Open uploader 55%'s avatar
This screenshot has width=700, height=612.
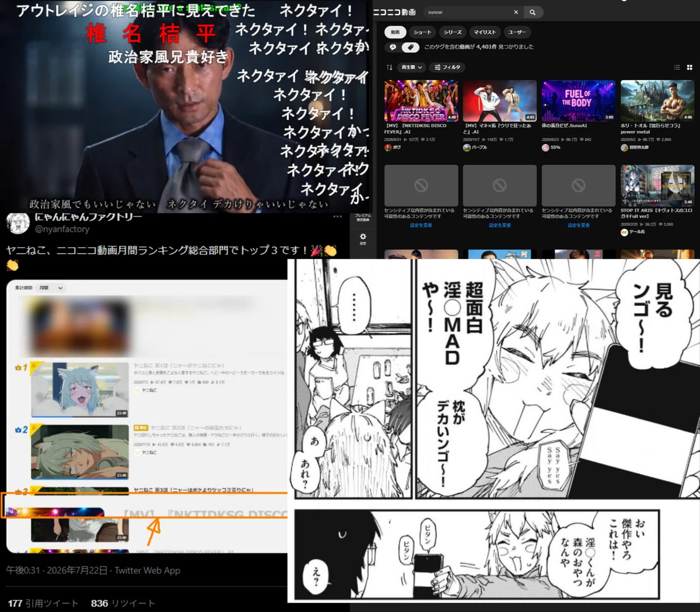545,148
